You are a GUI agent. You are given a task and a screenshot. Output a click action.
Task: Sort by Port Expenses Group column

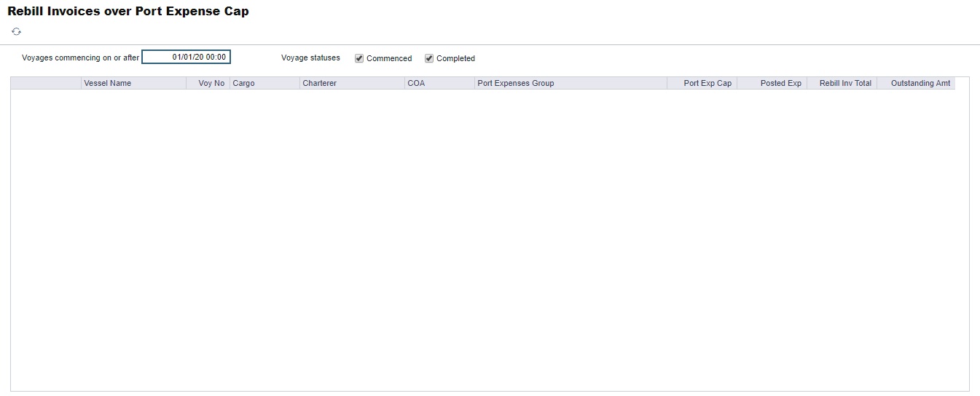pos(571,84)
